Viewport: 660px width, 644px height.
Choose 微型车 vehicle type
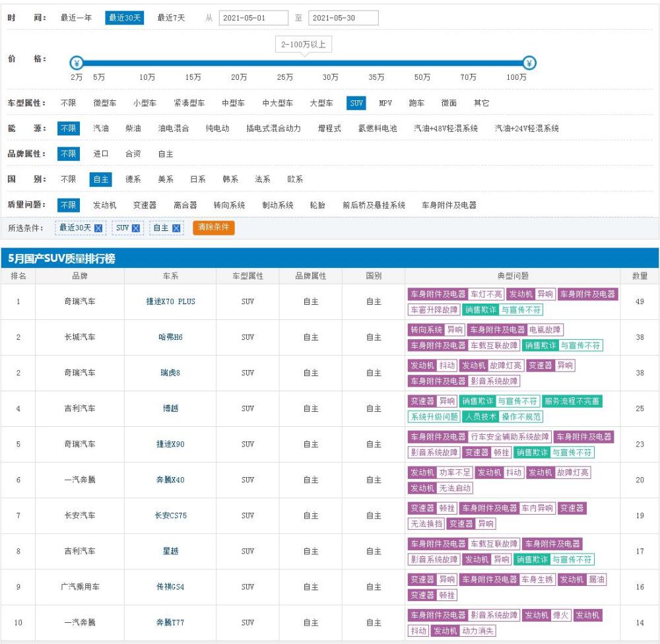point(105,103)
